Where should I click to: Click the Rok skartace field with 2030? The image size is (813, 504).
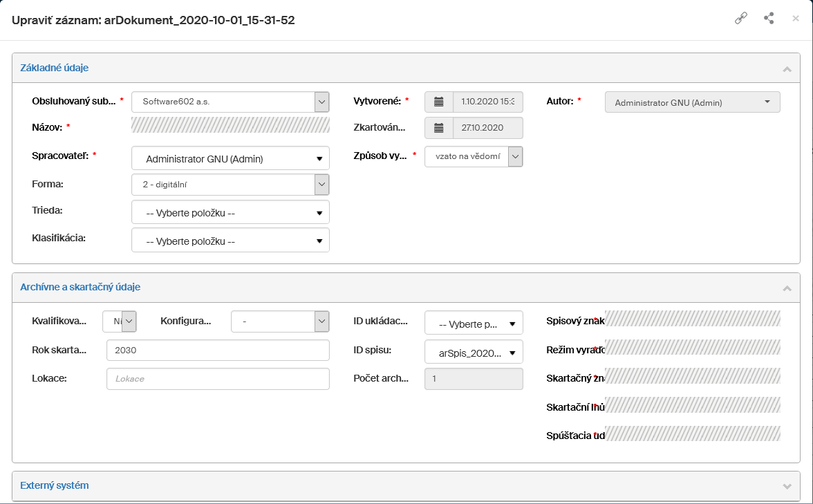click(x=218, y=351)
